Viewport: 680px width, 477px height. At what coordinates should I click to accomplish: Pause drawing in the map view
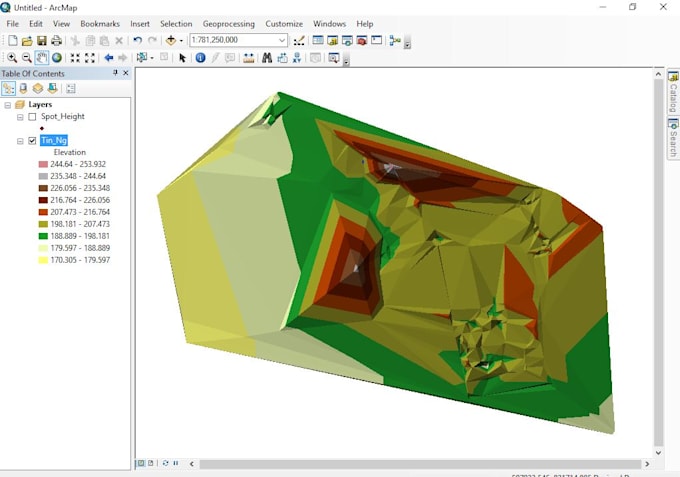click(177, 463)
